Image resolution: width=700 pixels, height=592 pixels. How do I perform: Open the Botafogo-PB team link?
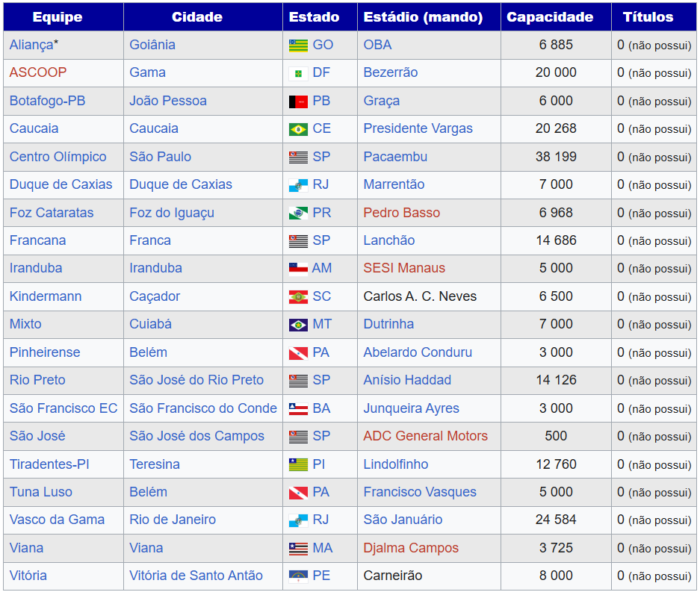(x=47, y=101)
